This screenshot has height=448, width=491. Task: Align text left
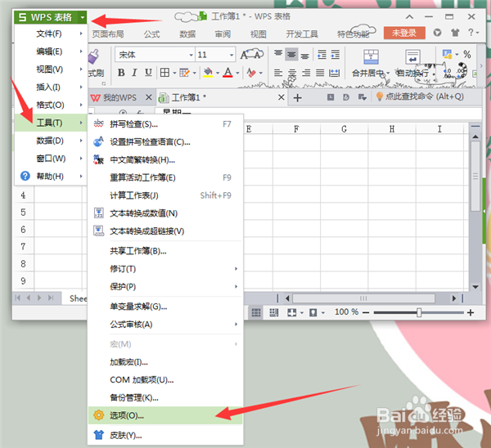tap(277, 73)
